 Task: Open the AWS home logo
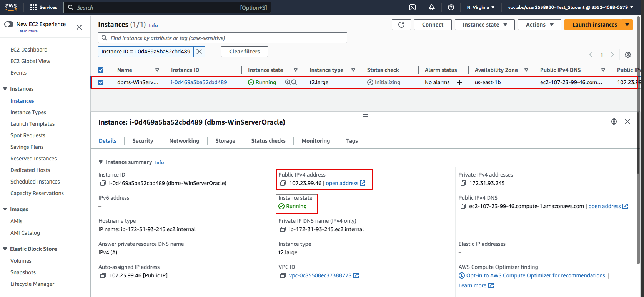[x=11, y=7]
